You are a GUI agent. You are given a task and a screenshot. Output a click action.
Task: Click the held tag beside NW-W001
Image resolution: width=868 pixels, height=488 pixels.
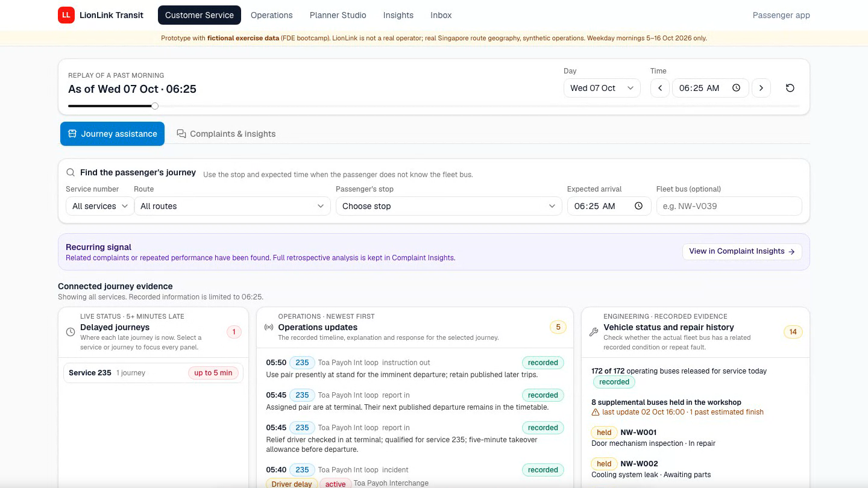click(604, 433)
